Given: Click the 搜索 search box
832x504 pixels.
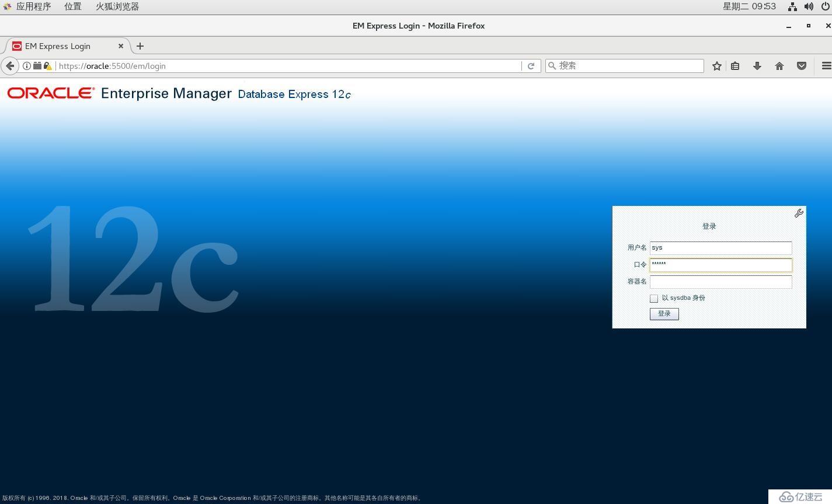Looking at the screenshot, I should (625, 66).
